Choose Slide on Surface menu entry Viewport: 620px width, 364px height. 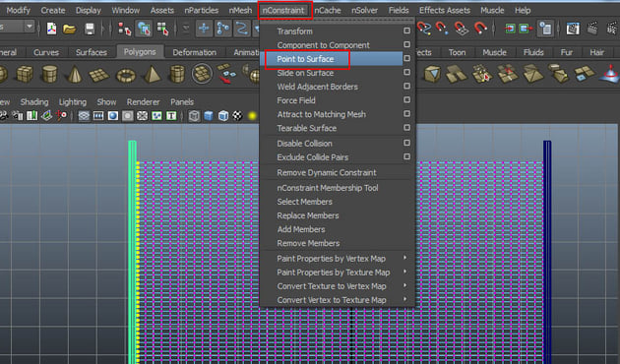(x=305, y=73)
